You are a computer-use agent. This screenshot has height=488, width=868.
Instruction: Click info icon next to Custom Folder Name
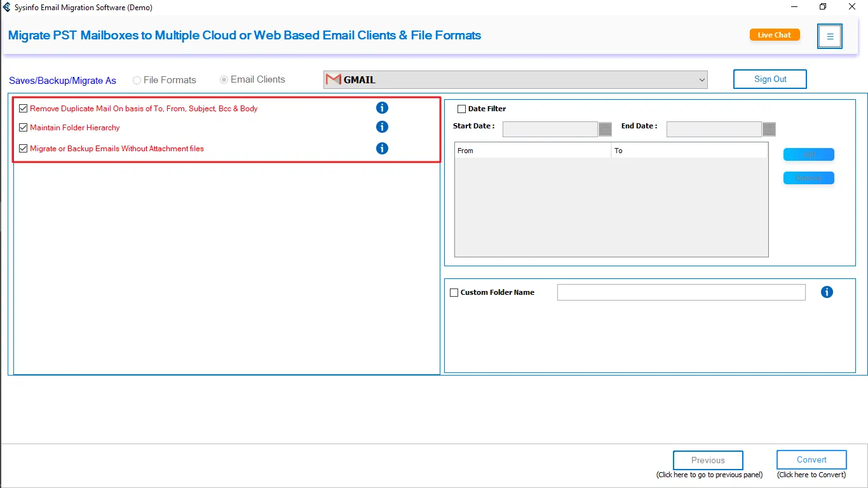[x=827, y=292]
